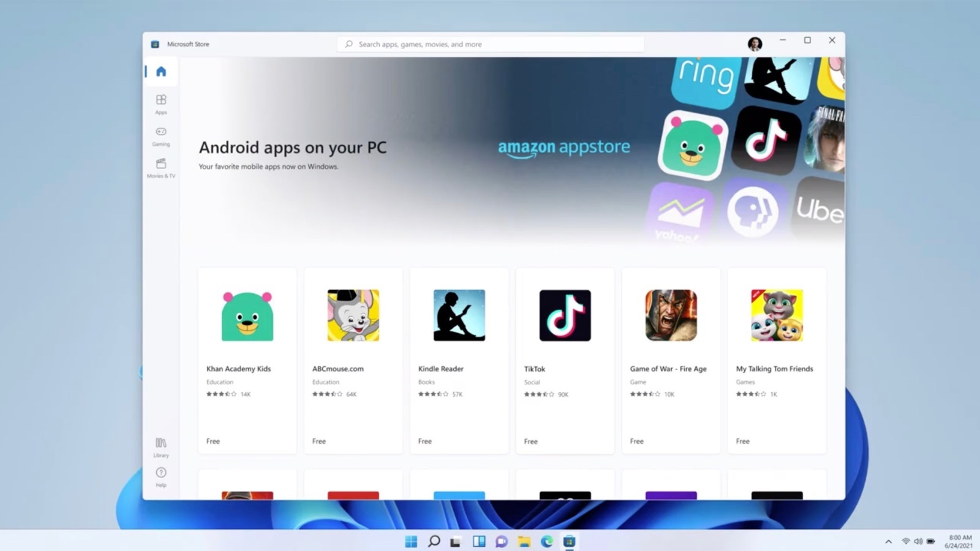Screen dimensions: 980x551
Task: Open Widgets from the taskbar
Action: coord(479,541)
